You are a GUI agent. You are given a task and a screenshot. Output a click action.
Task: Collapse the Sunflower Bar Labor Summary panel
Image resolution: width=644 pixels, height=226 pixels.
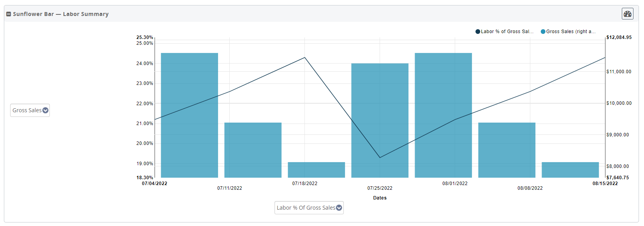pyautogui.click(x=9, y=14)
